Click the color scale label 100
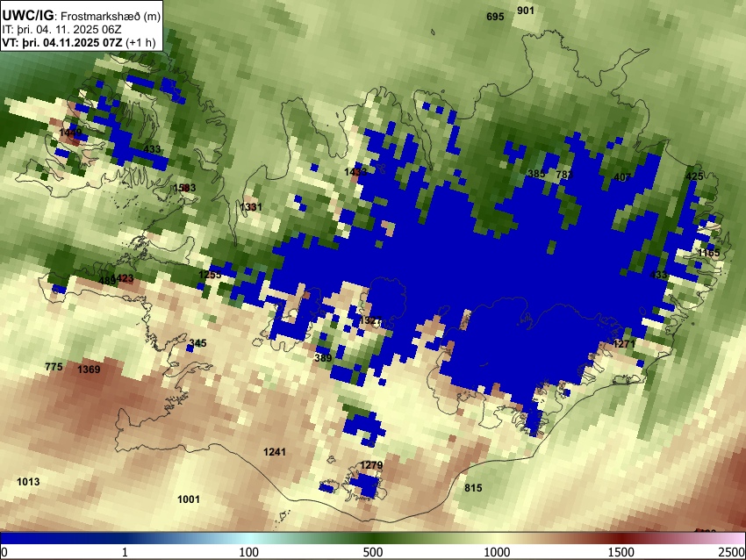This screenshot has width=746, height=560. tap(249, 553)
